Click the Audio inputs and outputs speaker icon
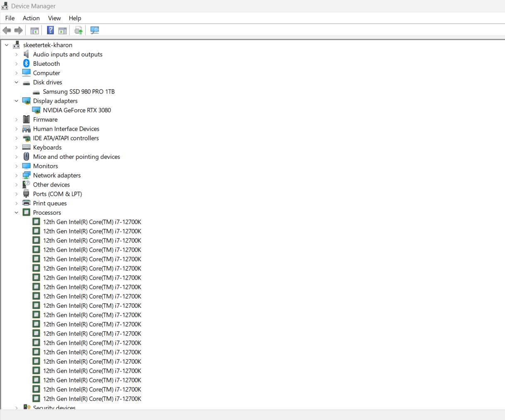 point(26,54)
